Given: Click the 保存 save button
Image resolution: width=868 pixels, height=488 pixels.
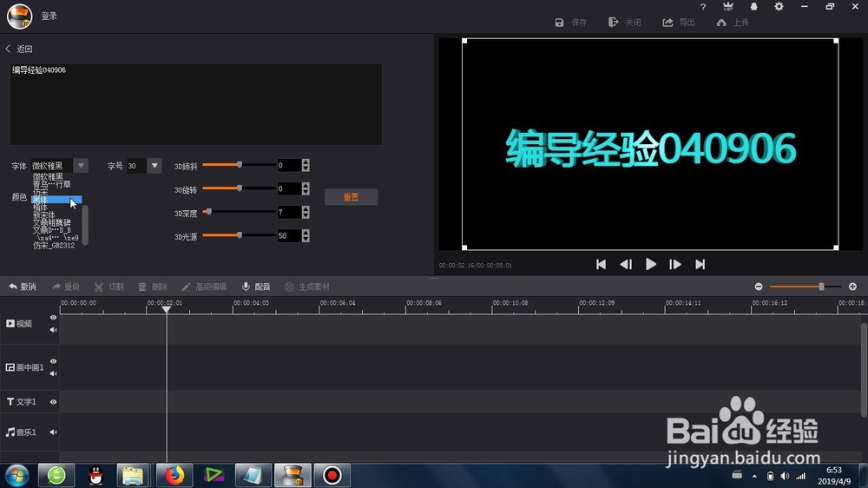Looking at the screenshot, I should coord(571,23).
